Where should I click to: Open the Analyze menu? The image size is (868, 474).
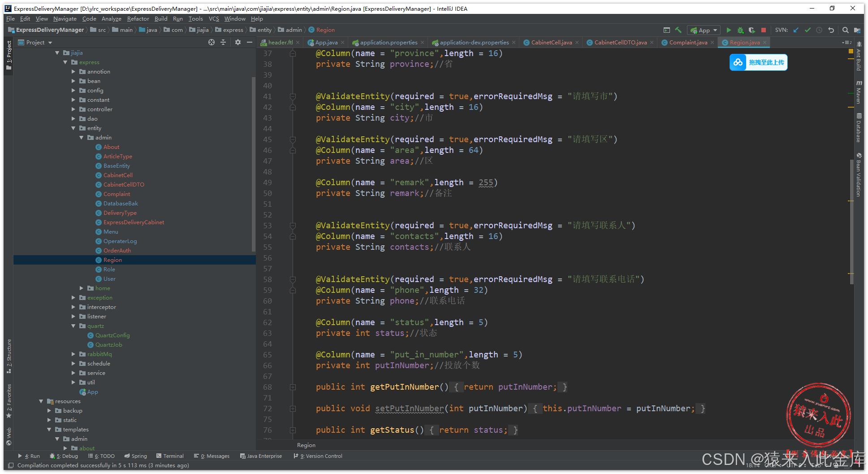[x=112, y=19]
